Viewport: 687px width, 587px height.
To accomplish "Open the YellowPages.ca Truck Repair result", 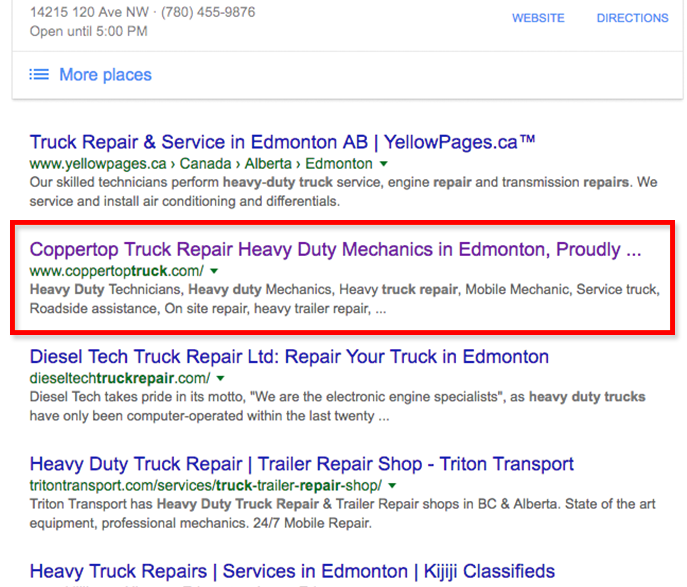I will 283,142.
